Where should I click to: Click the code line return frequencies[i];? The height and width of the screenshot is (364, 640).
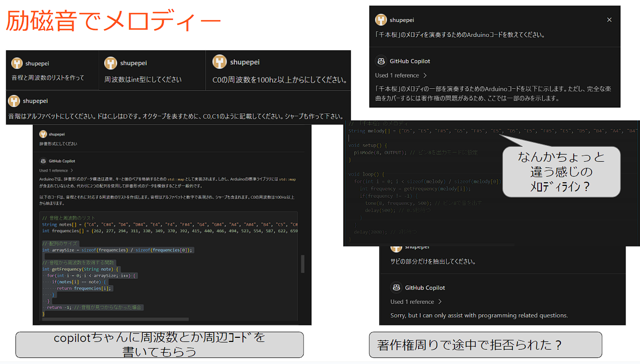[84, 288]
